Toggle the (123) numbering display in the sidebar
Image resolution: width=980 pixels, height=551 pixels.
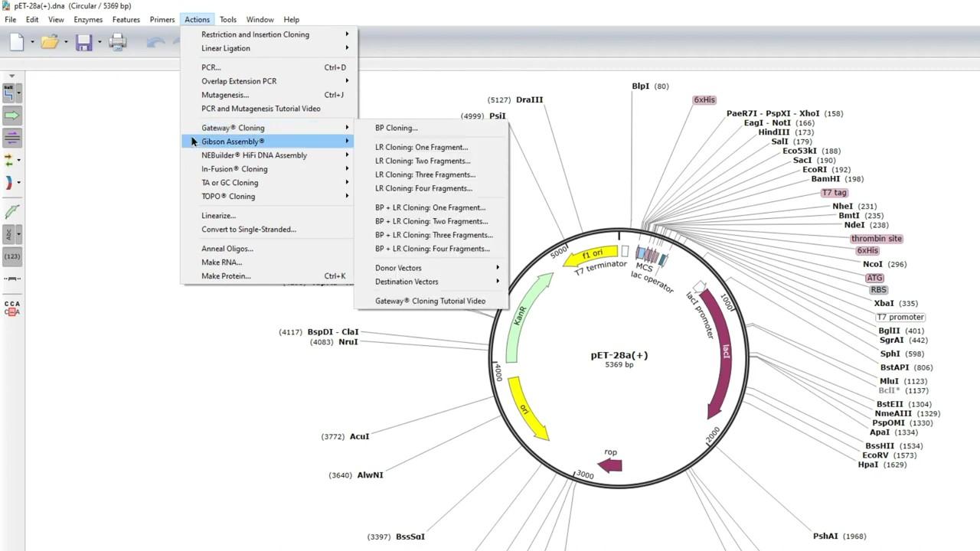tap(11, 256)
